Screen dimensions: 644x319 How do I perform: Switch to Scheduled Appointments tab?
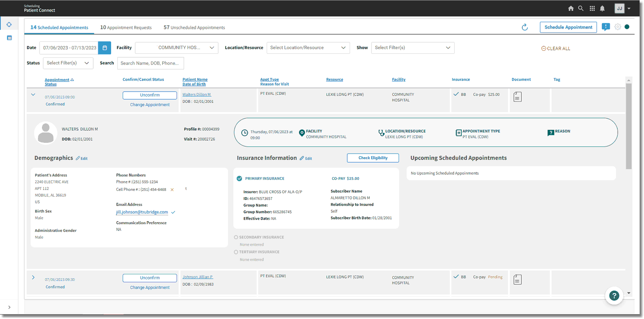click(x=59, y=28)
